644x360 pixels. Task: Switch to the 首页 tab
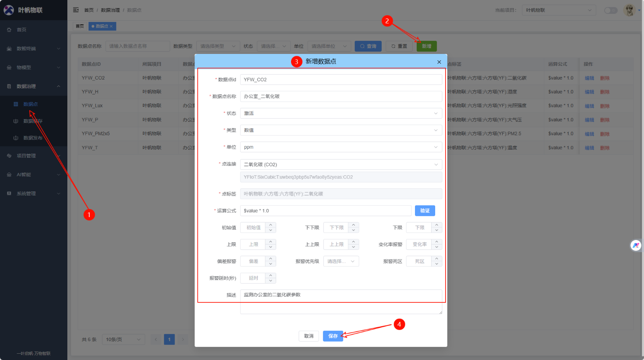[79, 26]
